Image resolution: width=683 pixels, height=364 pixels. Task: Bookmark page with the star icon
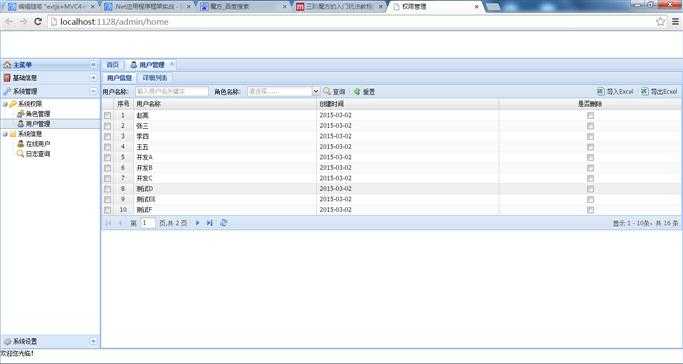[661, 21]
